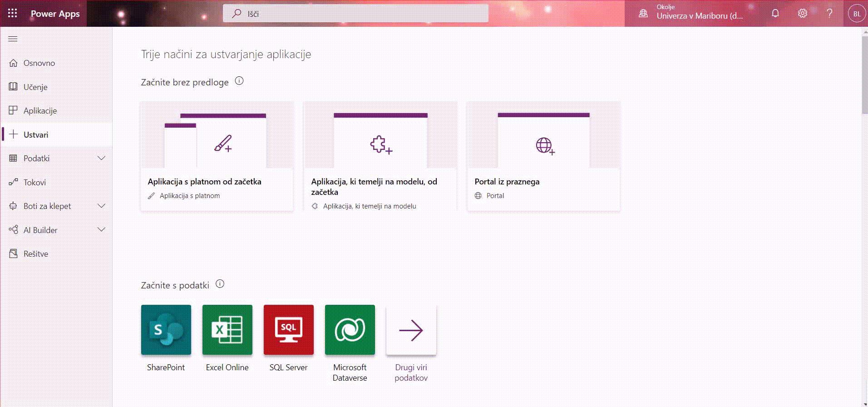868x407 pixels.
Task: Click the environment globe icon in header
Action: click(643, 14)
